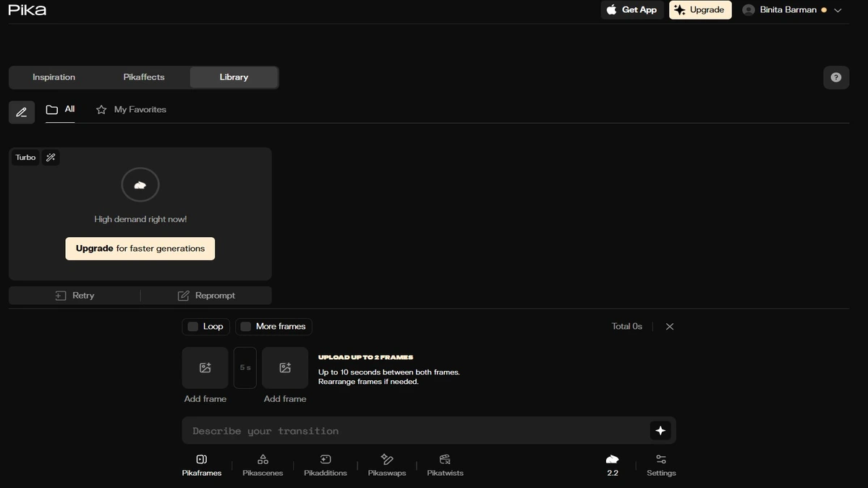Click the loading cloud icon in the card
Screen dimensions: 868x488
pos(140,186)
